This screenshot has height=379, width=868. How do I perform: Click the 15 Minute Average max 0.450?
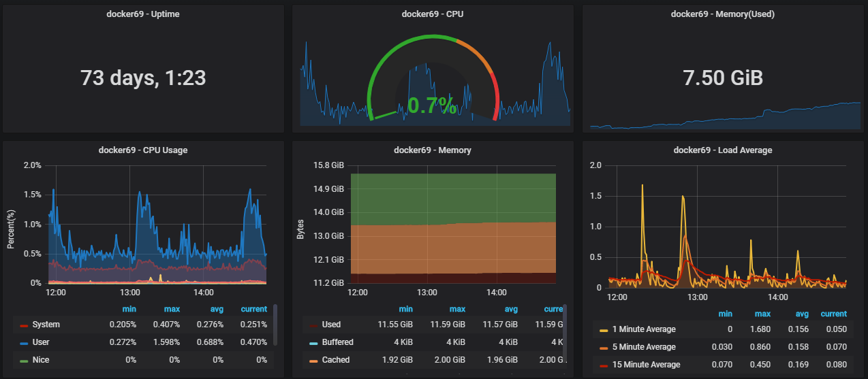click(760, 365)
